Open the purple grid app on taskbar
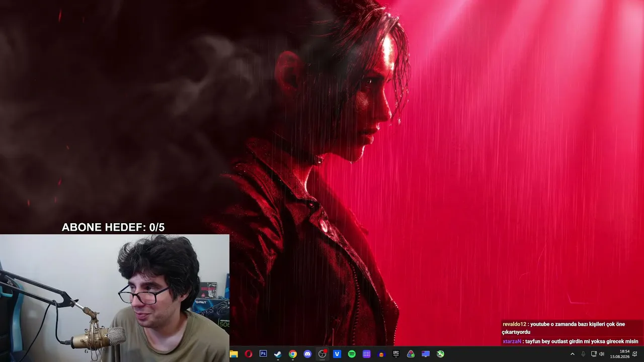 click(x=367, y=354)
